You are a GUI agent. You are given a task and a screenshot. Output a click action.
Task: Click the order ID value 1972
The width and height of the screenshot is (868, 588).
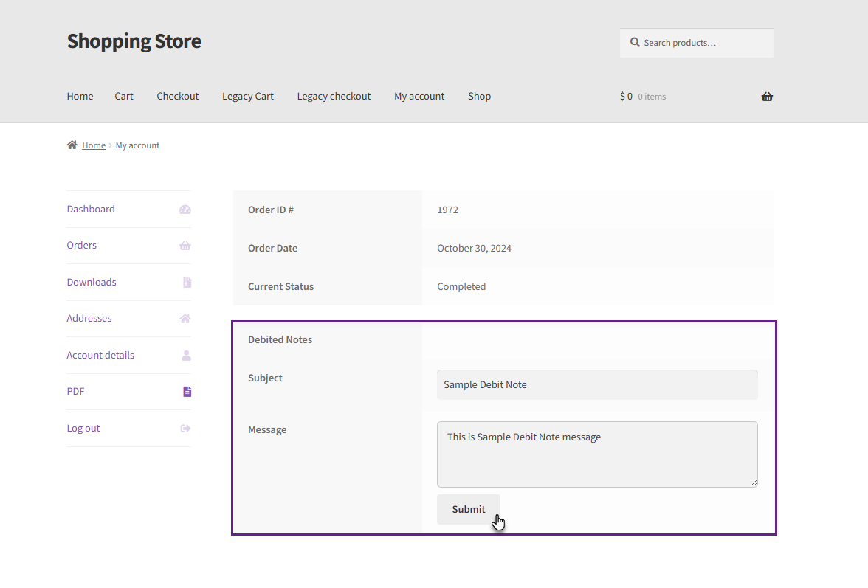(x=447, y=210)
